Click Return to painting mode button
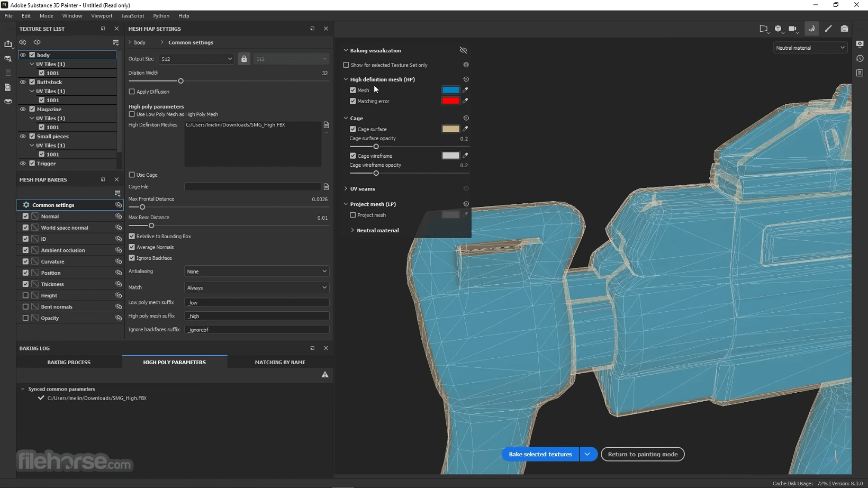This screenshot has height=488, width=868. pyautogui.click(x=643, y=454)
